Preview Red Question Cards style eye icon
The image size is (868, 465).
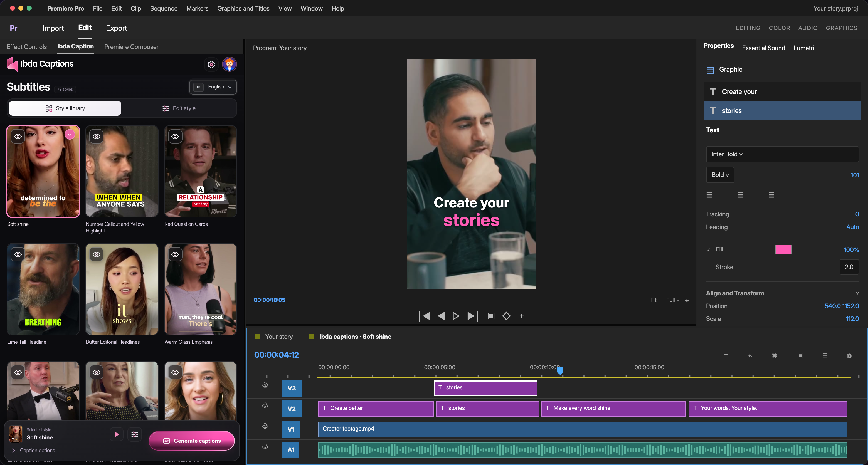(x=175, y=137)
